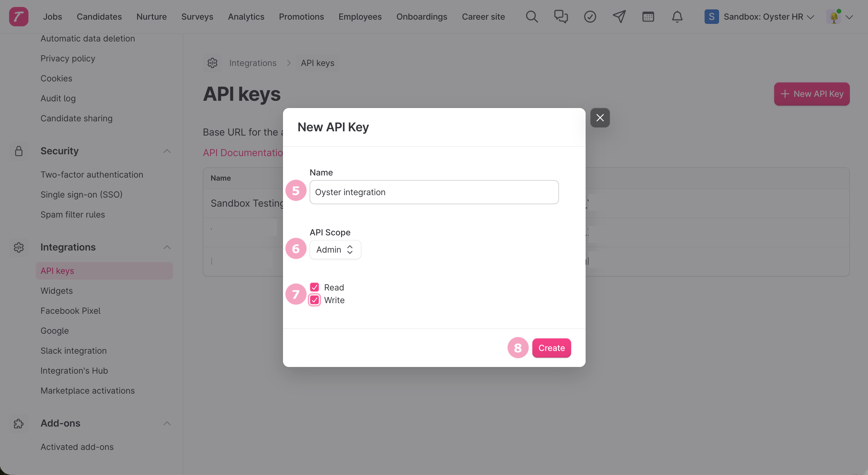Open the calendar icon in top bar
868x475 pixels.
(x=648, y=17)
